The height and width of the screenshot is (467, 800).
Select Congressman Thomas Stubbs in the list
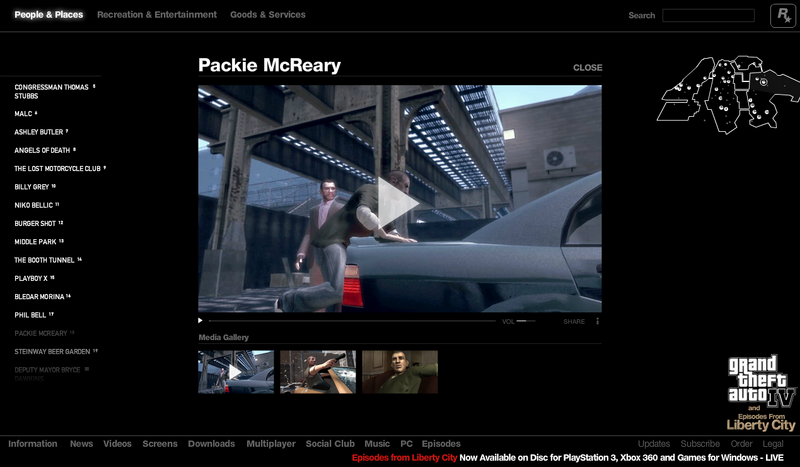tap(55, 91)
